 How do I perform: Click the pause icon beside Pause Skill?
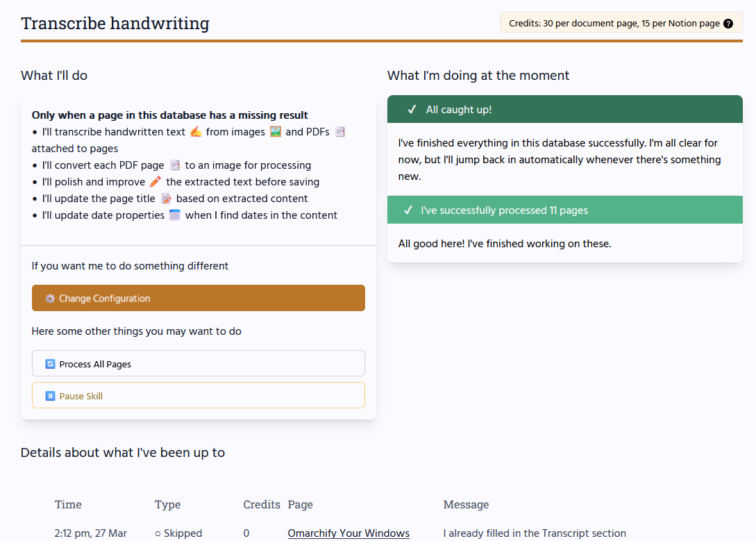pyautogui.click(x=50, y=396)
